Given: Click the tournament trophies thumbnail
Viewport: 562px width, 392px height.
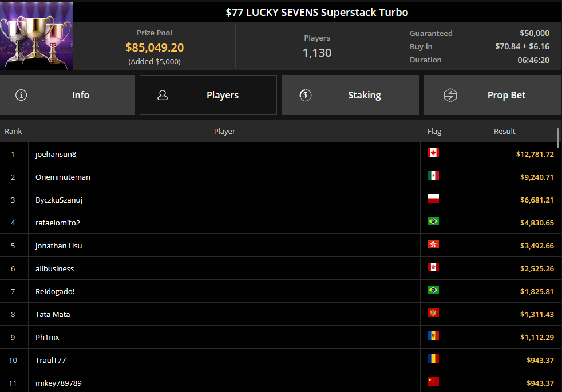Looking at the screenshot, I should click(x=37, y=36).
